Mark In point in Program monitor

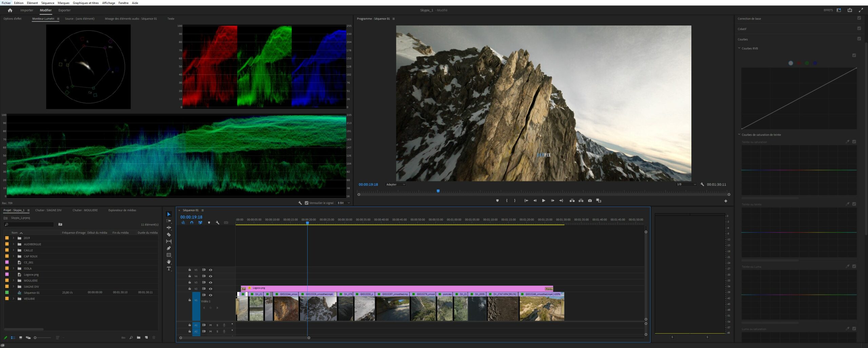coord(507,201)
